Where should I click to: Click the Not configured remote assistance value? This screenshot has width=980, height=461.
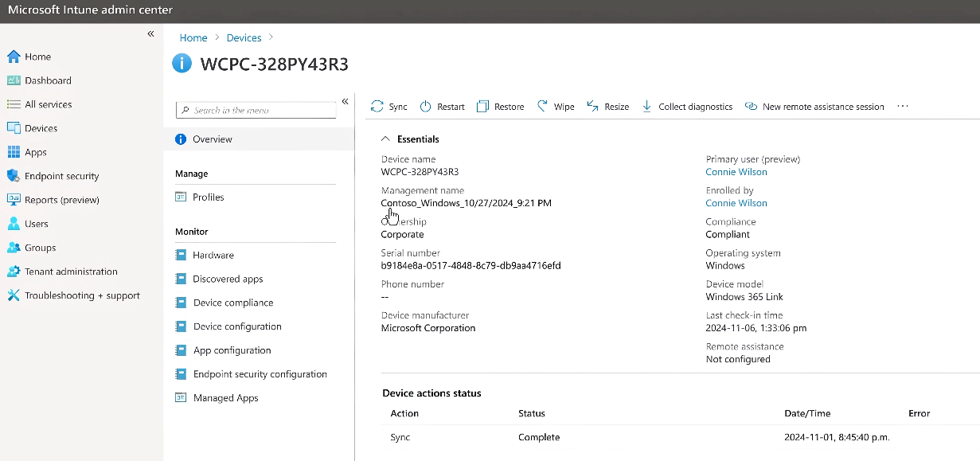[738, 359]
